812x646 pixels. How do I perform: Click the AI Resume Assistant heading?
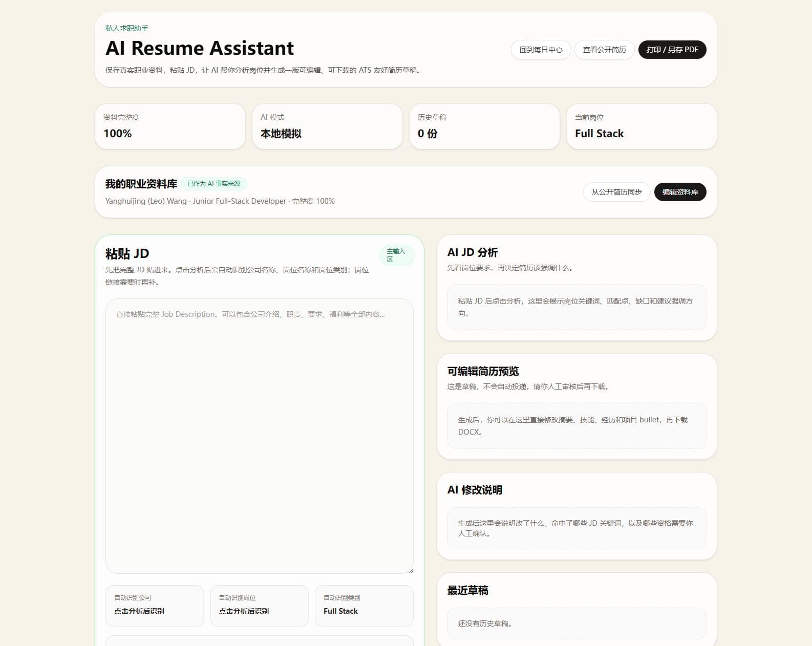coord(200,48)
